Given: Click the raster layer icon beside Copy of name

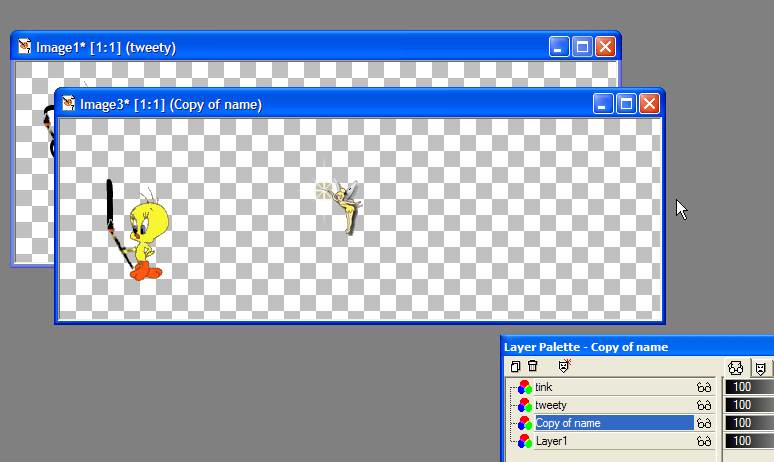Looking at the screenshot, I should (x=525, y=423).
